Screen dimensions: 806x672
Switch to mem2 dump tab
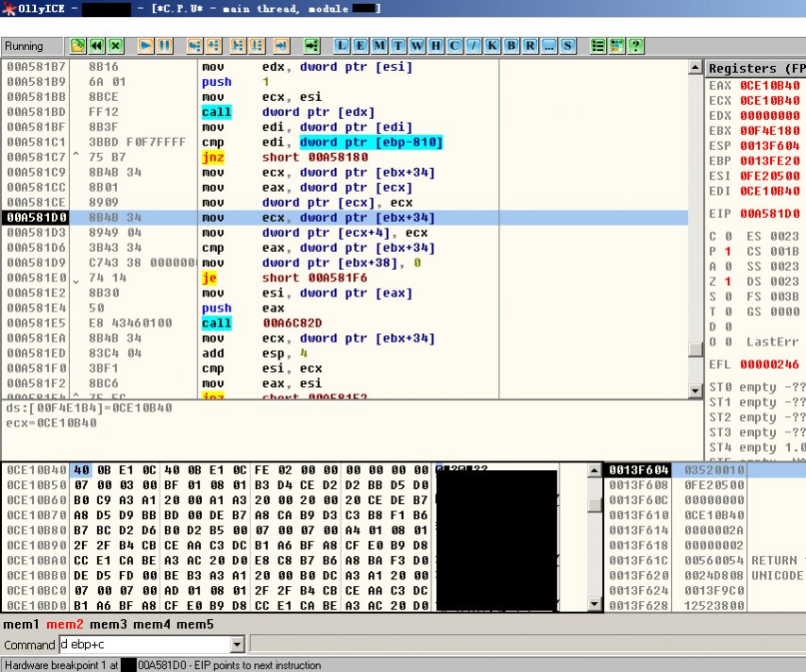pyautogui.click(x=65, y=624)
